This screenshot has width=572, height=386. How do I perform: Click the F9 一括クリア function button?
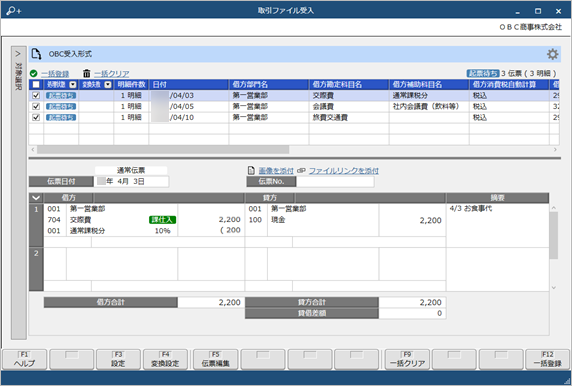(x=407, y=359)
